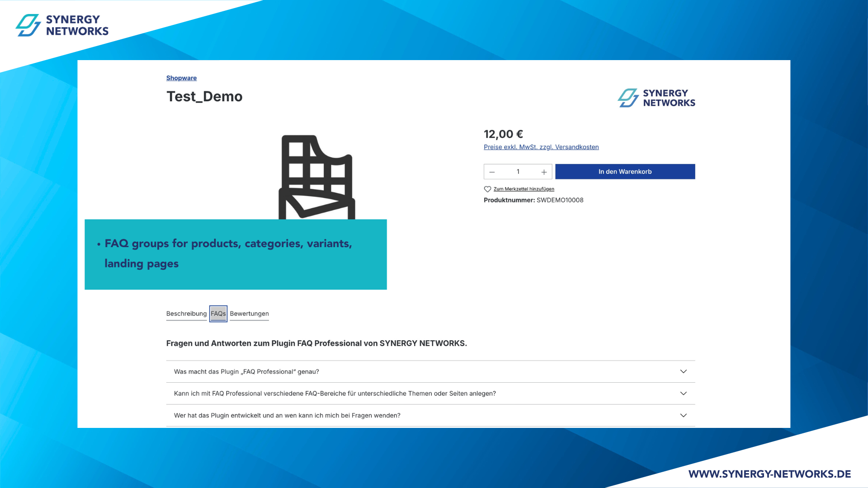
Task: Click question text "Kann ich mit FAQ Professional"
Action: pos(335,394)
